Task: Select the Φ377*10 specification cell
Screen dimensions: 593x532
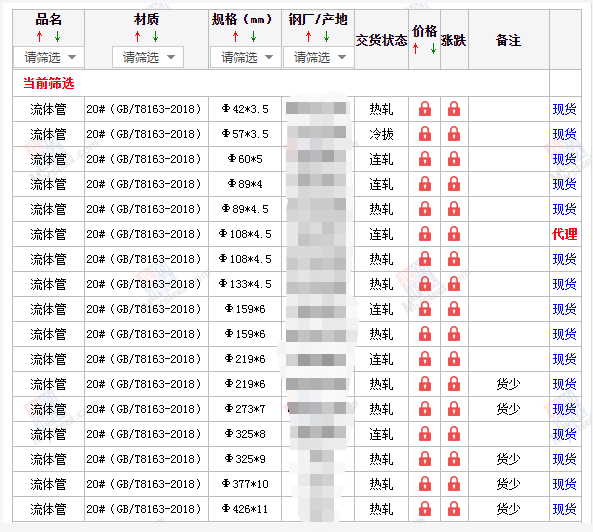Action: click(245, 484)
